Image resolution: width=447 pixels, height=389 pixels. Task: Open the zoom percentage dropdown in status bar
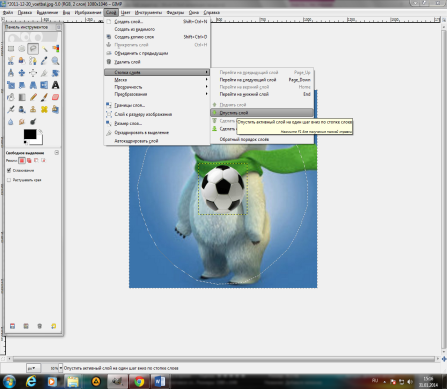tap(60, 368)
